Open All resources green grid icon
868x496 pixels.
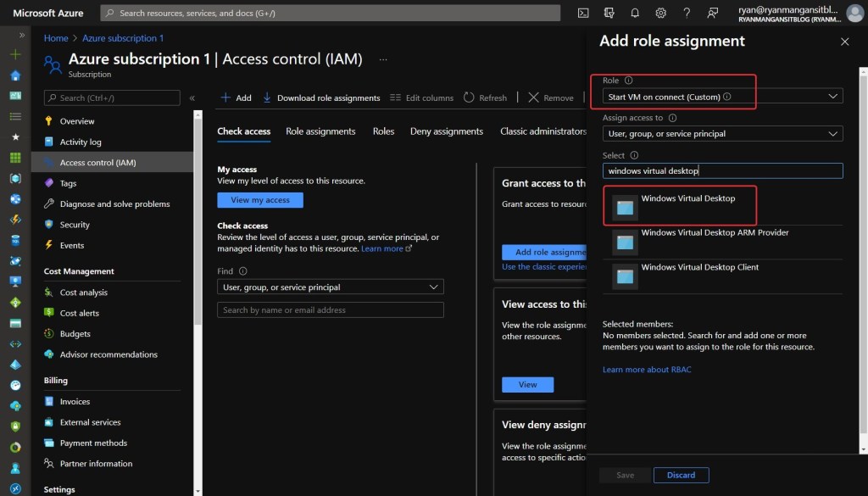click(15, 158)
